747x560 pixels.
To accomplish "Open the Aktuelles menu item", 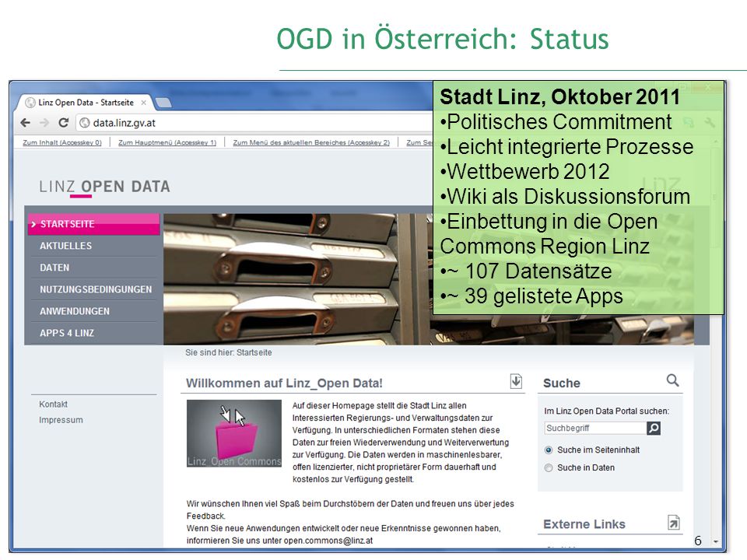I will [94, 247].
